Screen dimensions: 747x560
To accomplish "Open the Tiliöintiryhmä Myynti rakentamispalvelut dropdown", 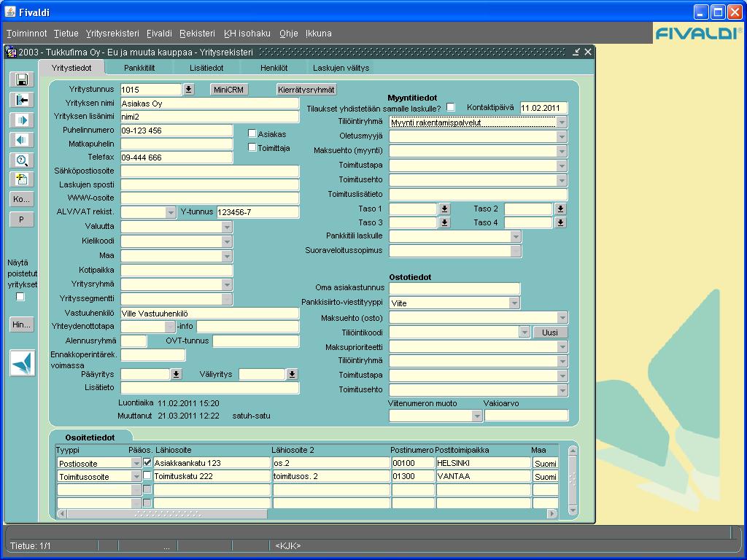I will coord(562,122).
